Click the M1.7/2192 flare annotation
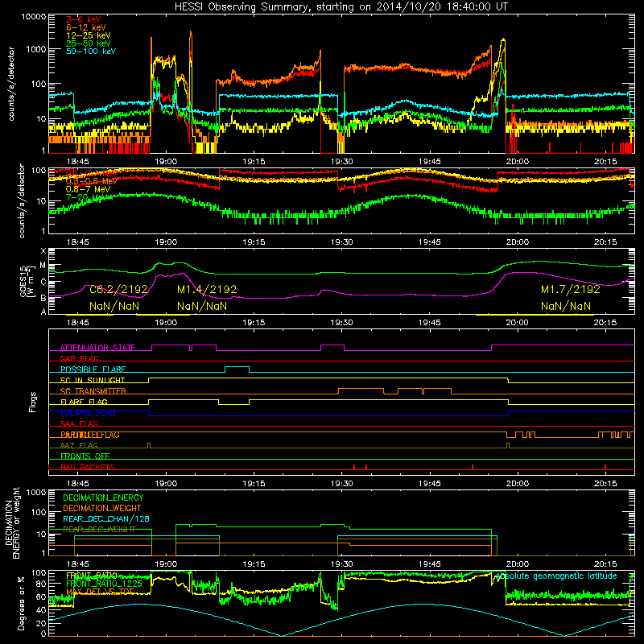644x644 pixels. (571, 290)
